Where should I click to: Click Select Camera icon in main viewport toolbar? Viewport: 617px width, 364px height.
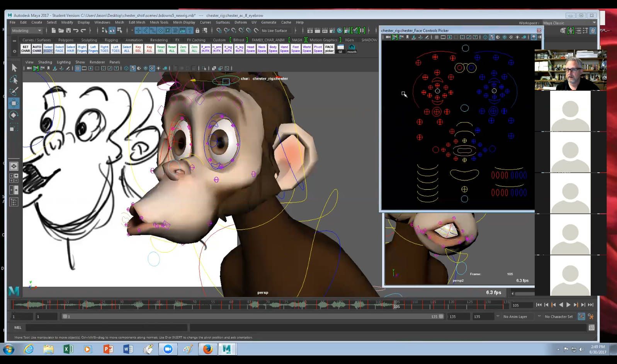[x=29, y=68]
